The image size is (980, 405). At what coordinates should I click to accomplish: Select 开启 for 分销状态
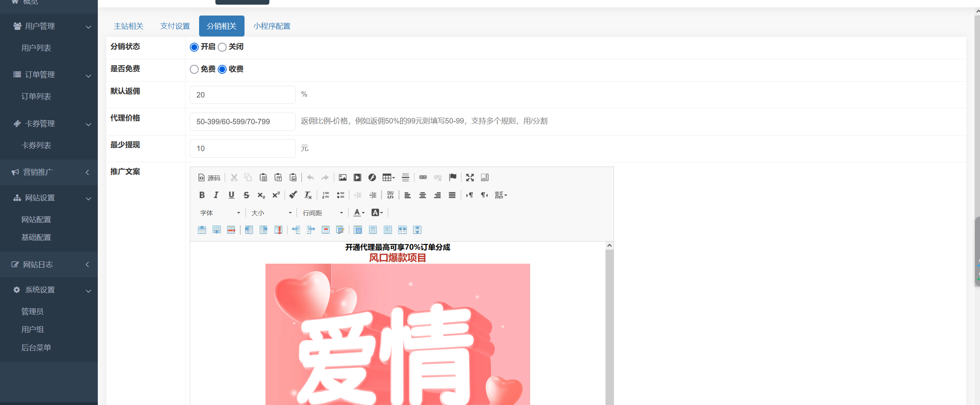(x=194, y=47)
